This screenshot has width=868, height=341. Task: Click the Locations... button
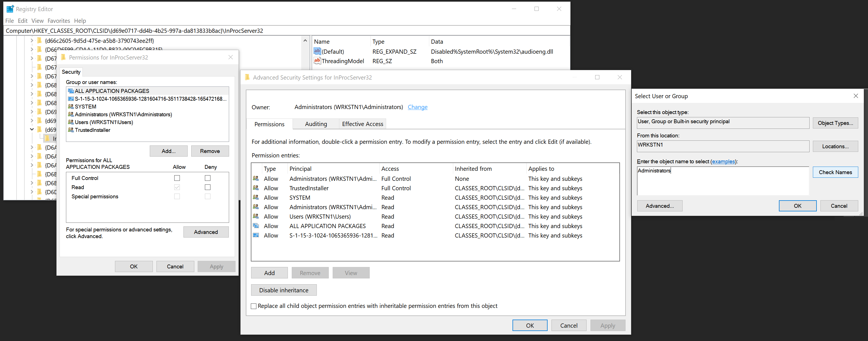point(835,146)
